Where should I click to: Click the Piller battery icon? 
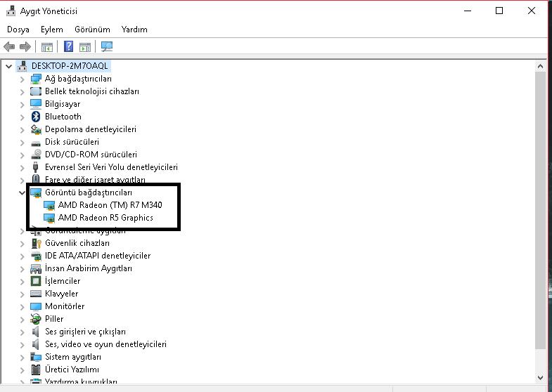(37, 319)
